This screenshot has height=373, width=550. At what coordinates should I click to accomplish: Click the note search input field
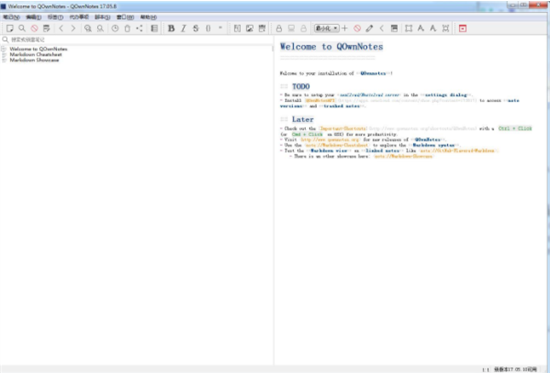[x=137, y=40]
